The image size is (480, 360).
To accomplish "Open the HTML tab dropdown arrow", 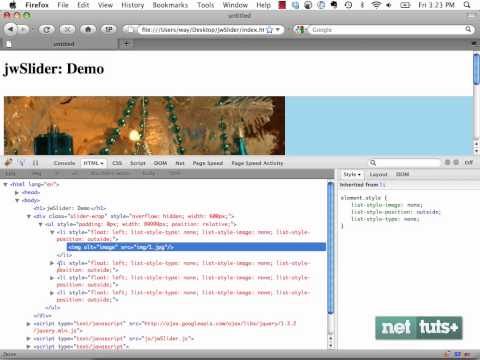I will coord(102,163).
